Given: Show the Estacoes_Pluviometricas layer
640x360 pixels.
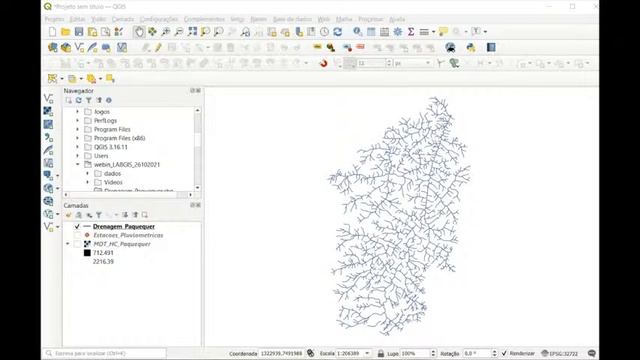Looking at the screenshot, I should (x=77, y=236).
